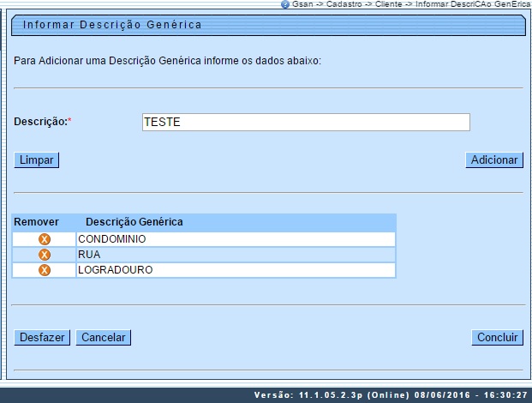Click the Descrição field label

pos(43,122)
